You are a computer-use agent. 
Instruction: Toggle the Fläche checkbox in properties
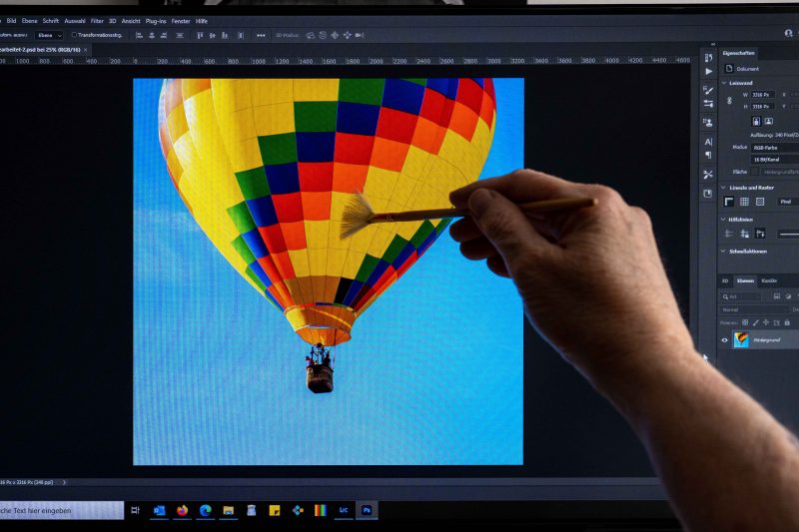click(x=756, y=172)
